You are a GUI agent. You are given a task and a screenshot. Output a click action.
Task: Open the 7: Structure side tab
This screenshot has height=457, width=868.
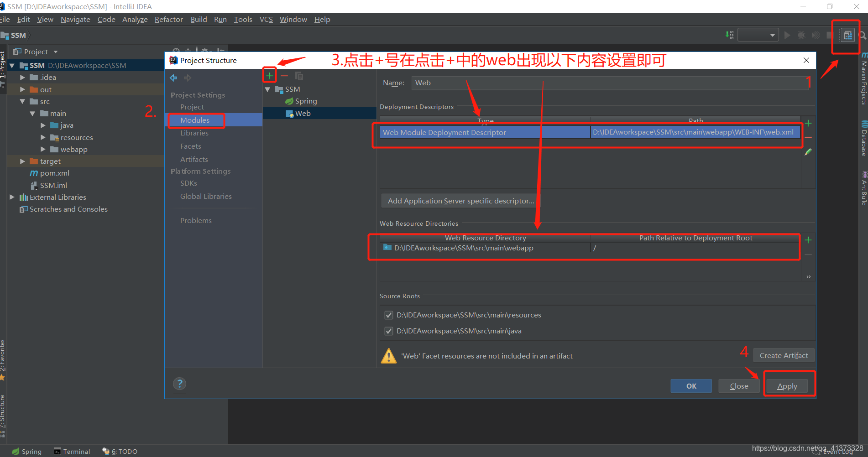pos(3,416)
